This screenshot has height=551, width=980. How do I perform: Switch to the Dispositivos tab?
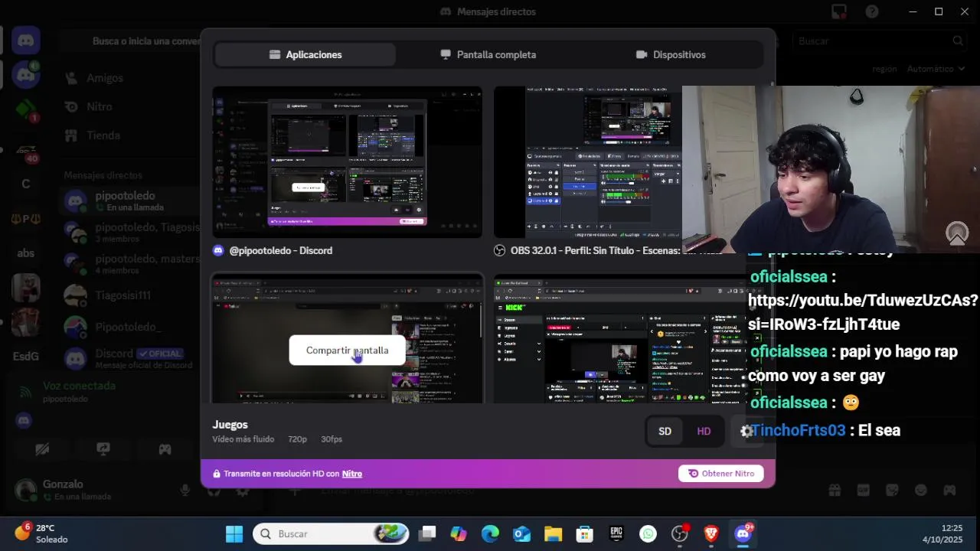(671, 55)
